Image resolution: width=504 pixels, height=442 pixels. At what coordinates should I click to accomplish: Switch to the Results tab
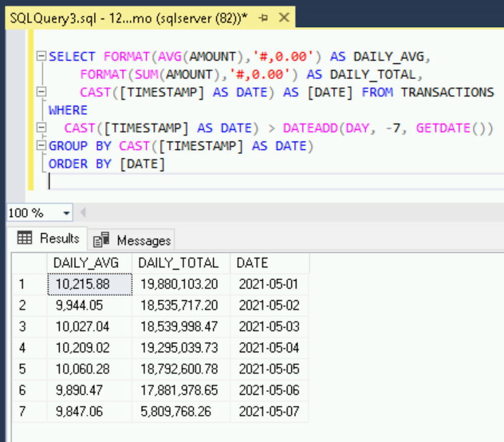[47, 238]
